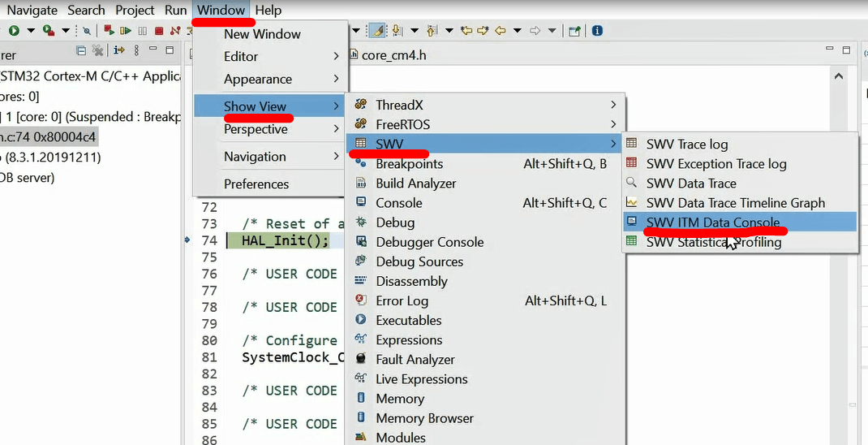Open the Console view entry
The image size is (868, 445).
click(x=485, y=203)
